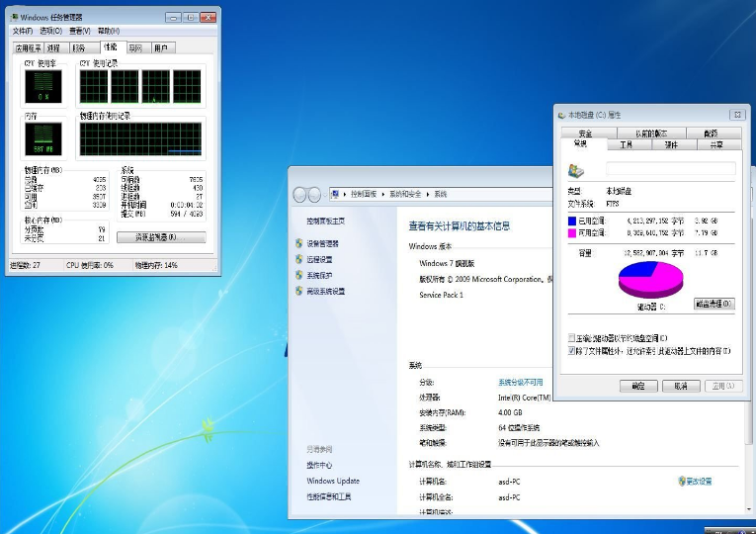Viewport: 756px width, 534px height.
Task: Click 取消 in the drive properties dialog
Action: [681, 386]
